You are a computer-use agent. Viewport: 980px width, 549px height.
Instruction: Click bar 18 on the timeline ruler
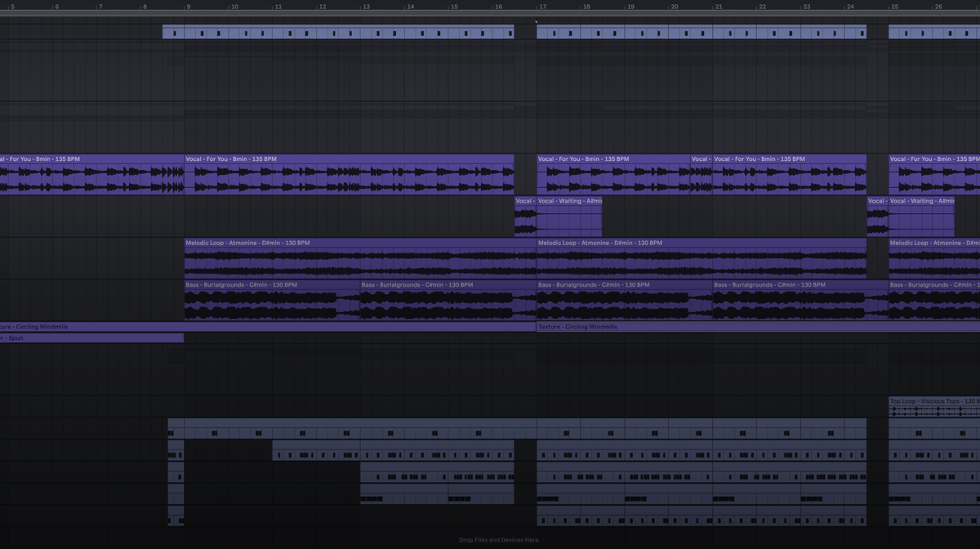click(586, 7)
